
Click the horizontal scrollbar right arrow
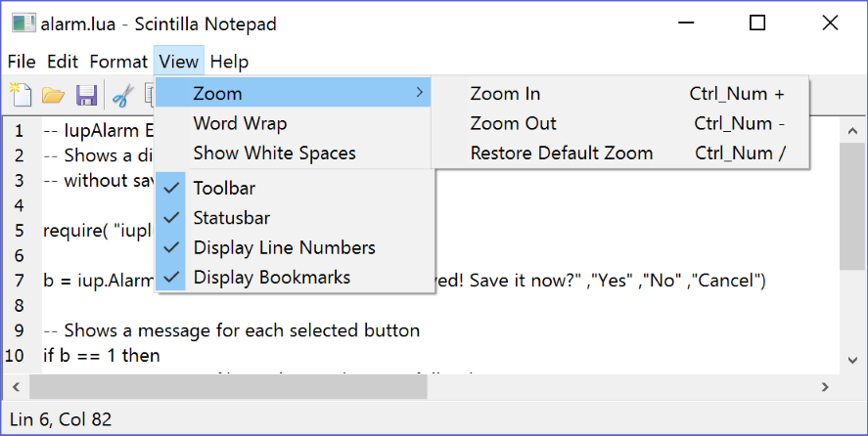click(x=825, y=387)
